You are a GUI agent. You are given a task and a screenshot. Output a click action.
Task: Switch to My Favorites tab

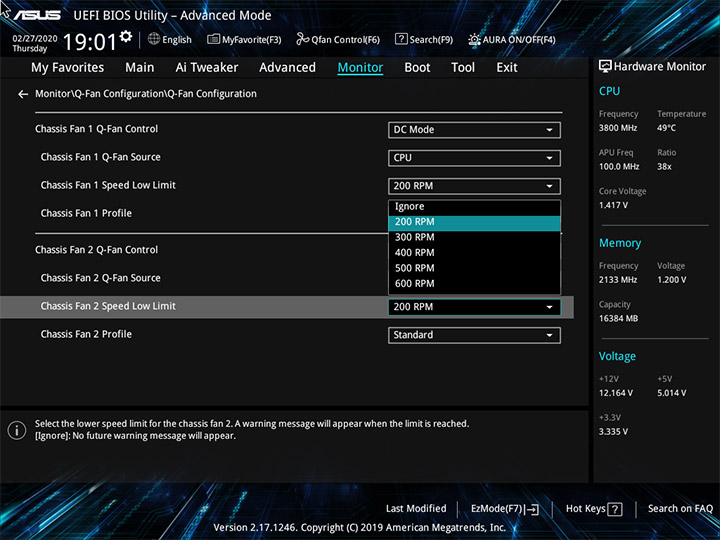[x=68, y=68]
